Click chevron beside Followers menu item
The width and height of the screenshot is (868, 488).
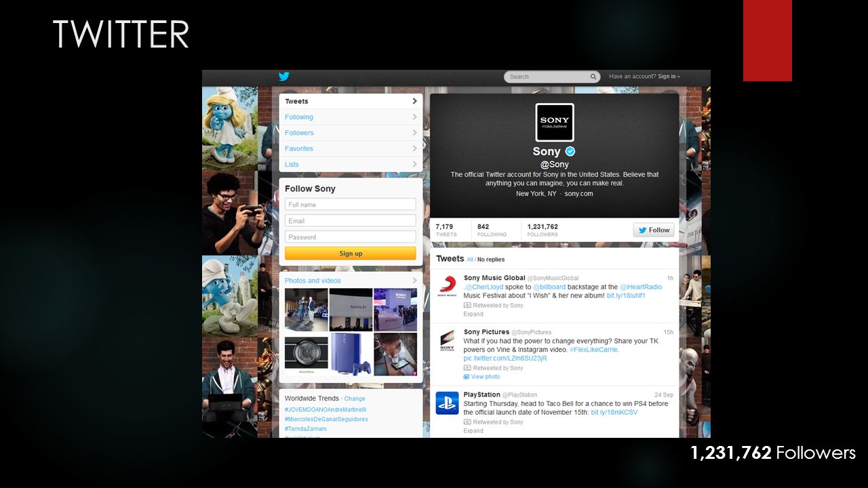click(414, 133)
